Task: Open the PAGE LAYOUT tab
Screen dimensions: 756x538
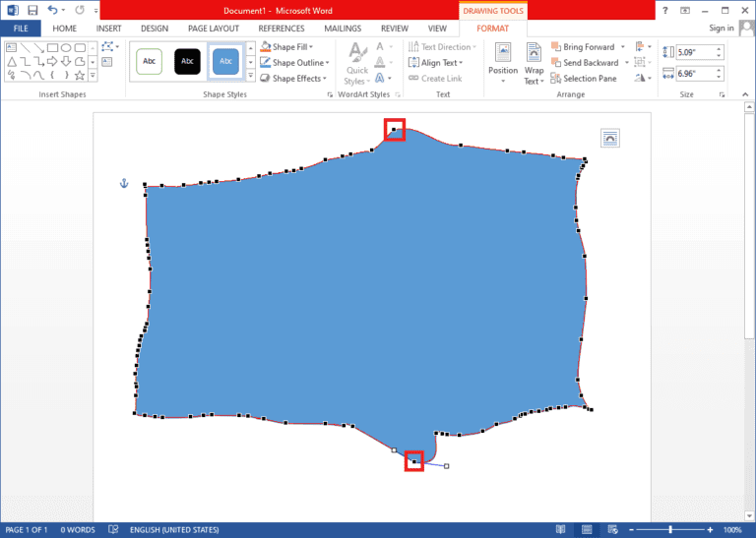Action: point(214,29)
